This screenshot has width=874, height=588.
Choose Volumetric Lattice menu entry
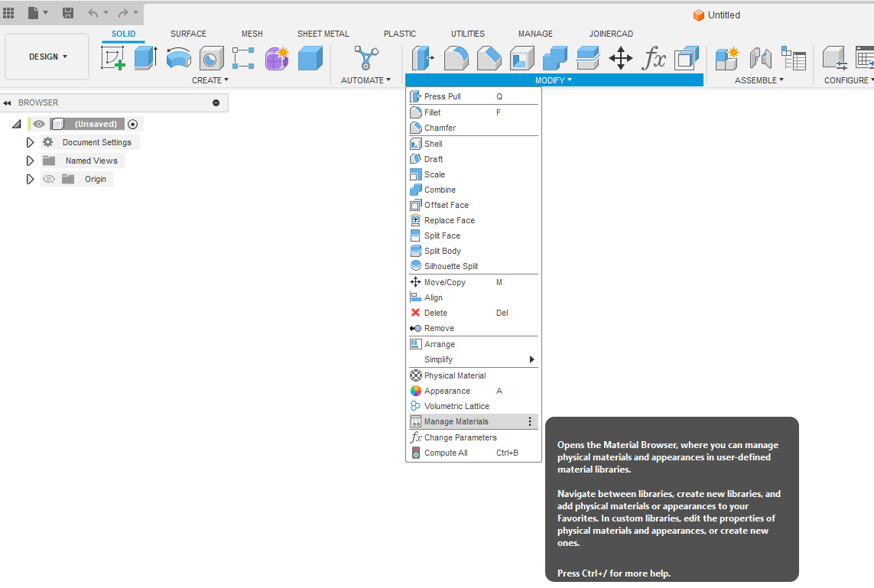(474, 406)
